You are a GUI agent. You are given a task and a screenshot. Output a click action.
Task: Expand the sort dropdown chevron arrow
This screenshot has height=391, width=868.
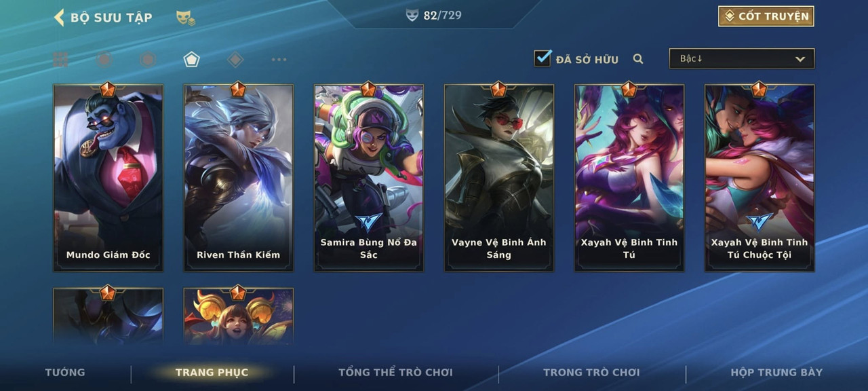pyautogui.click(x=800, y=59)
